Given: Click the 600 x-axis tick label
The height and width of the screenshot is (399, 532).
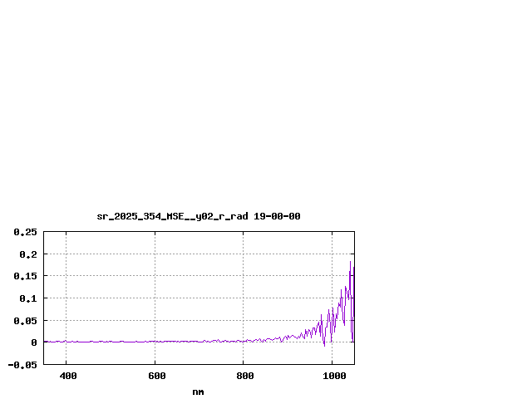Looking at the screenshot, I should [155, 376].
